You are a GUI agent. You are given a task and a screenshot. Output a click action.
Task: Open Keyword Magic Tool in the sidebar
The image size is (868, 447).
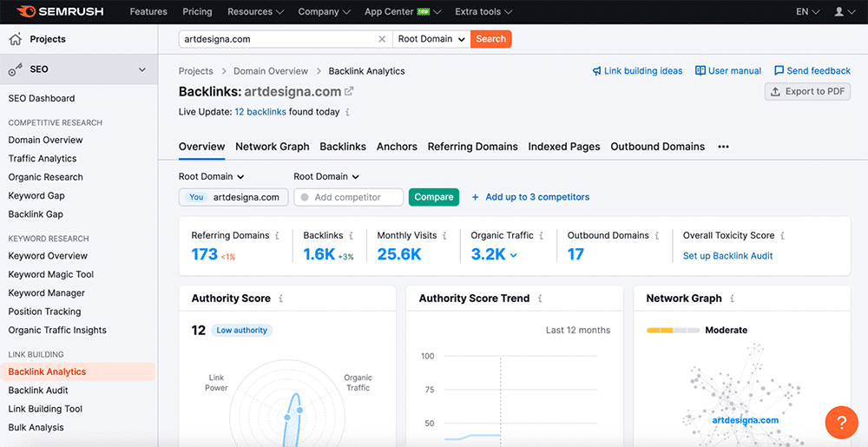click(51, 275)
